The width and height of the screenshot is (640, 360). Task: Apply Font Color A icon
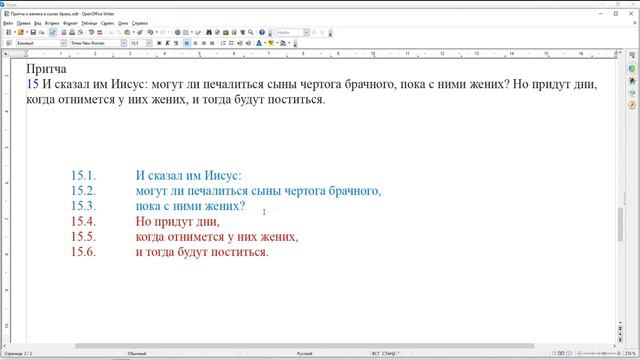[259, 43]
